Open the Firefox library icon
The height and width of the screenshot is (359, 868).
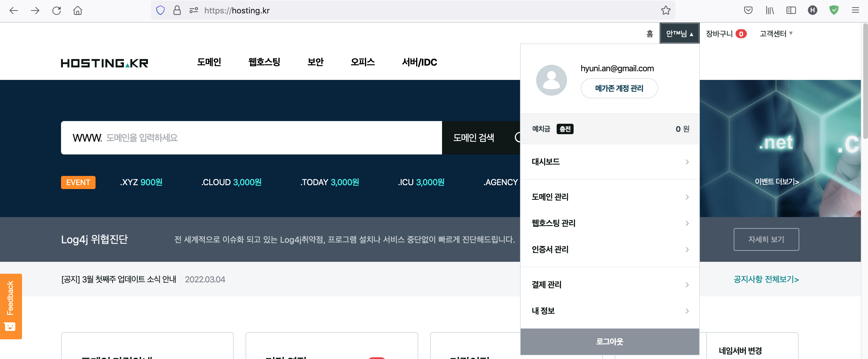tap(769, 10)
